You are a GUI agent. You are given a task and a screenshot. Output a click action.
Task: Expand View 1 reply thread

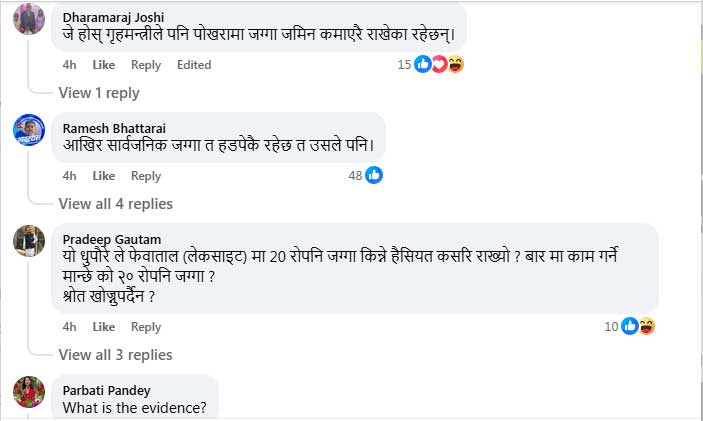tap(99, 93)
